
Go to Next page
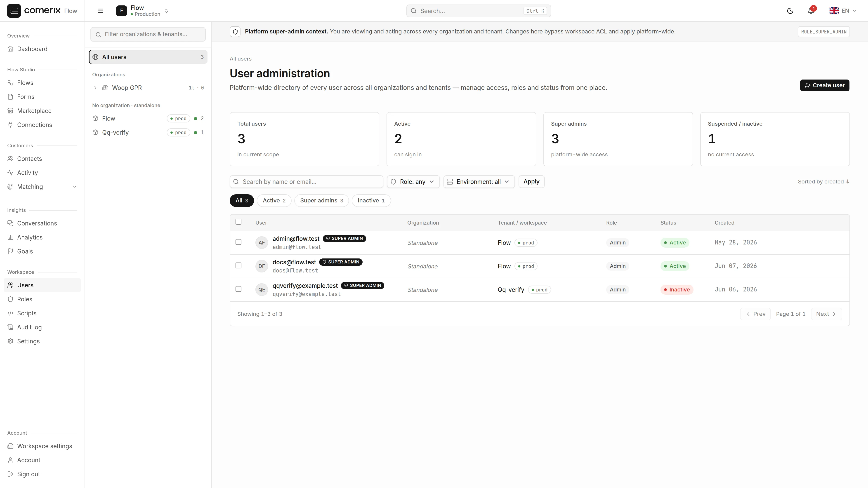[826, 314]
